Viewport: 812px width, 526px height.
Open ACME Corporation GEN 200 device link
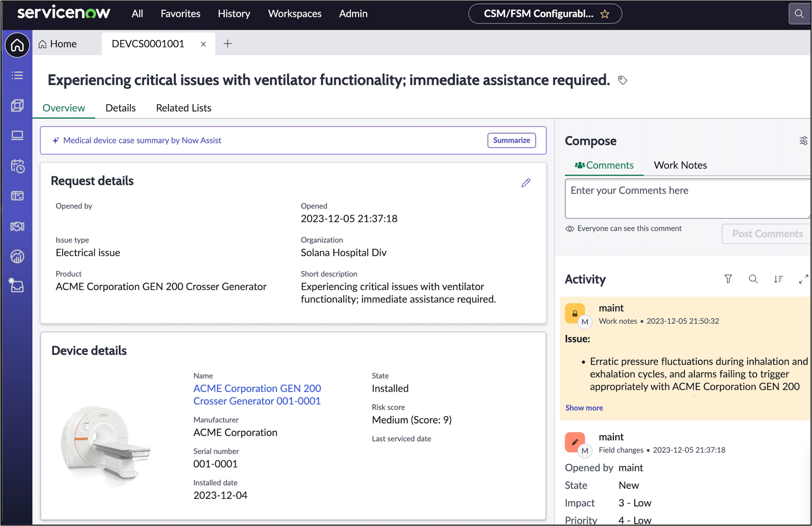click(x=257, y=395)
